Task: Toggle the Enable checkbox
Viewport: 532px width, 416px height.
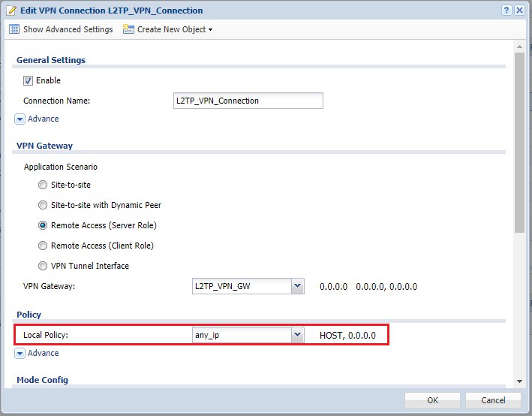Action: click(x=28, y=81)
